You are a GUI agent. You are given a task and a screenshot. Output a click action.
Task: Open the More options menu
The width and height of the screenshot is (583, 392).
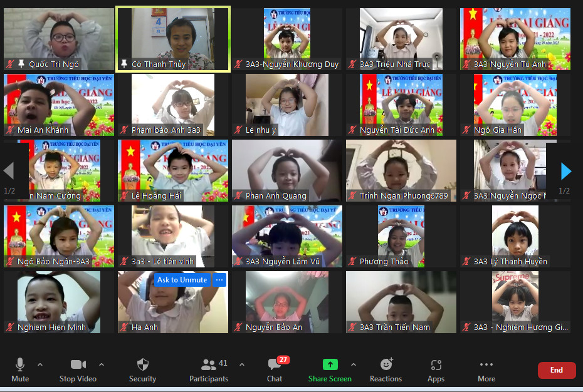coord(486,365)
